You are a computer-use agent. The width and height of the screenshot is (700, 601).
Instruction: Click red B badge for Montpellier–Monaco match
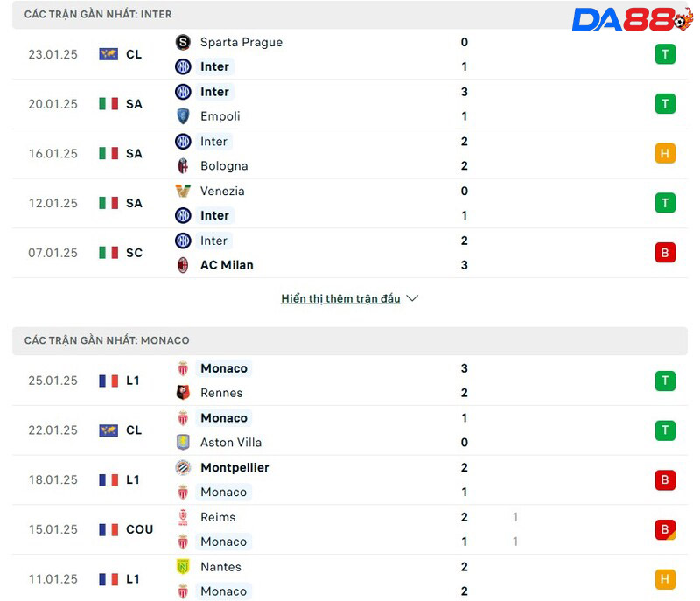tap(665, 479)
